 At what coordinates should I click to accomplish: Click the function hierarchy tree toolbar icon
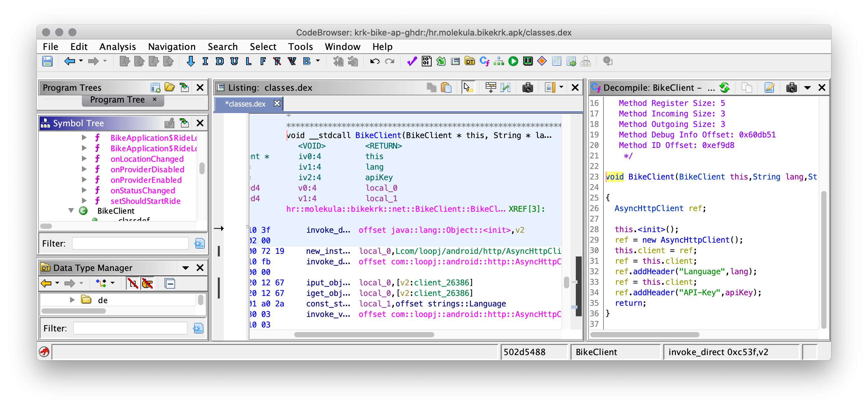tap(499, 61)
